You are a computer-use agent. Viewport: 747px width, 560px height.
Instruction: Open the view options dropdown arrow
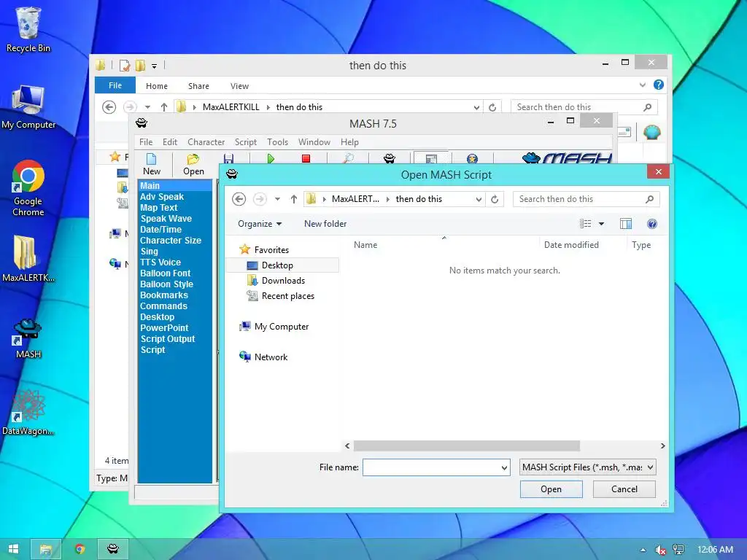click(x=601, y=224)
